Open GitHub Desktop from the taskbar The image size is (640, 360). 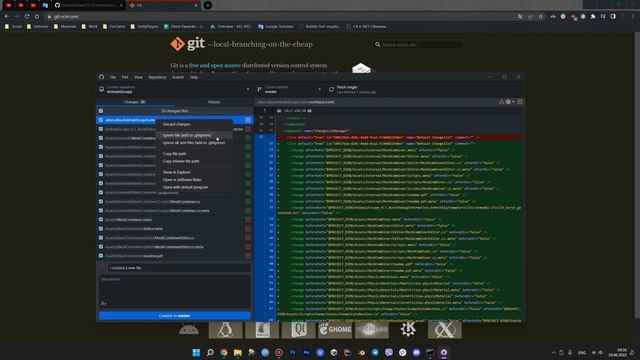444,352
